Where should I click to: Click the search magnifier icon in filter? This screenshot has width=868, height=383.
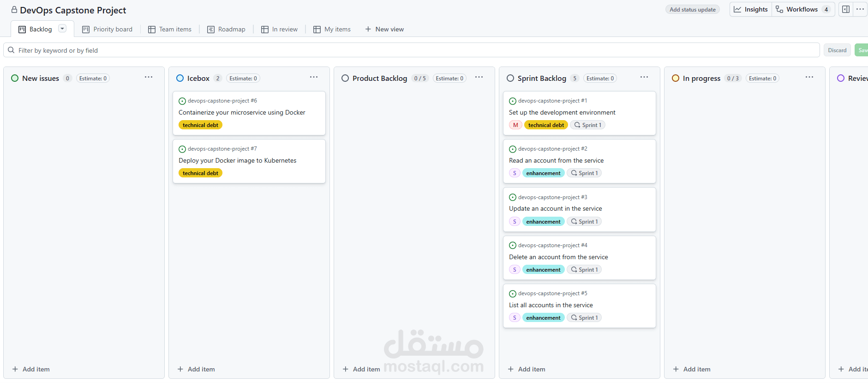pyautogui.click(x=11, y=50)
